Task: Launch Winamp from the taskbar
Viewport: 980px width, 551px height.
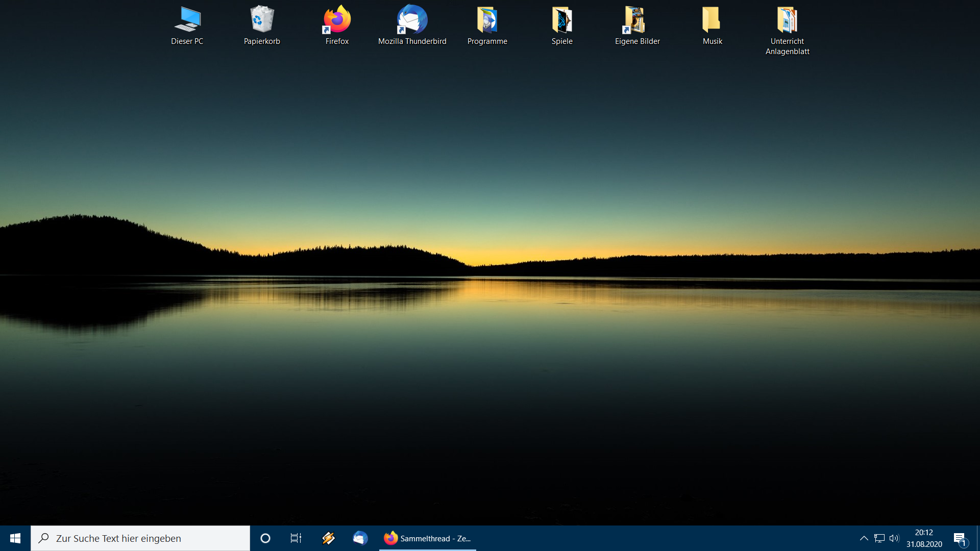Action: pyautogui.click(x=328, y=538)
